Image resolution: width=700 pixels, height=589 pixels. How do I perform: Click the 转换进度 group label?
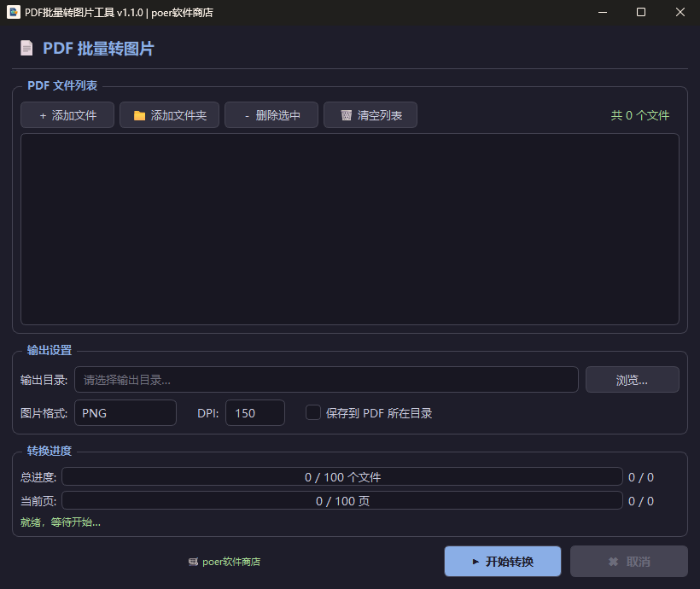50,451
